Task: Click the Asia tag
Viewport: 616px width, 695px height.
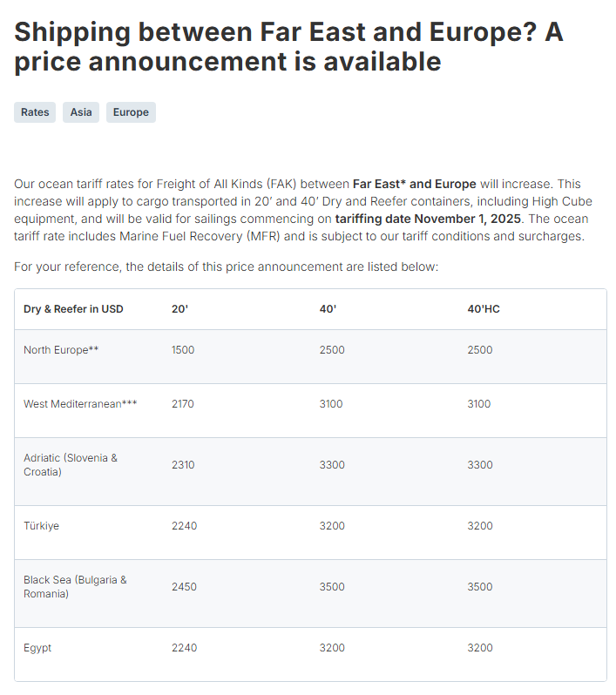Action: pyautogui.click(x=81, y=112)
